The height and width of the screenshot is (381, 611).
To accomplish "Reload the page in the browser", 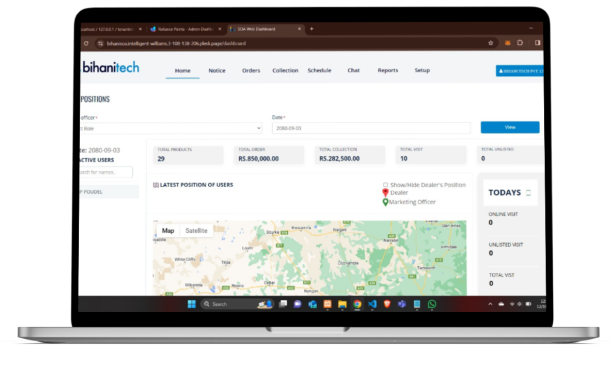I will coord(86,43).
